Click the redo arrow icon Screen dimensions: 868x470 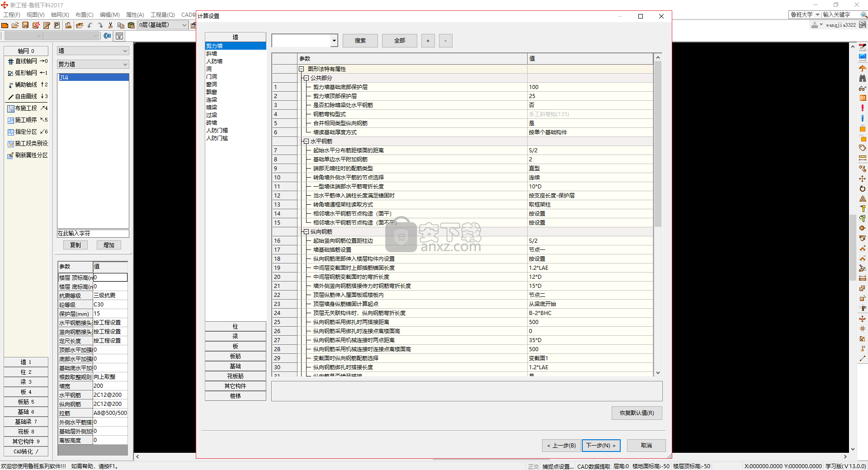(100, 25)
